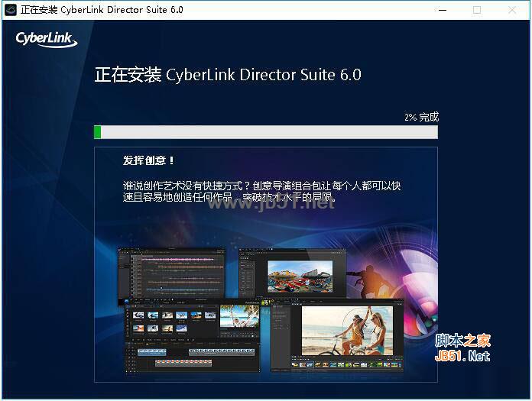The image size is (532, 401).
Task: Click the disabled maximize button
Action: pyautogui.click(x=477, y=10)
